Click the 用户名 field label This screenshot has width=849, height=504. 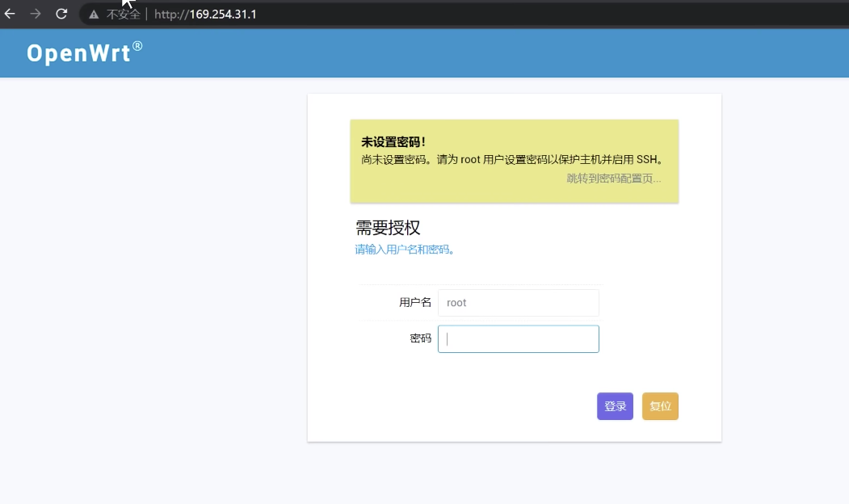click(415, 303)
